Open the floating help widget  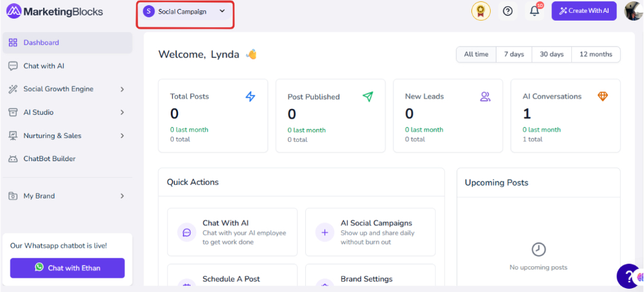[630, 276]
